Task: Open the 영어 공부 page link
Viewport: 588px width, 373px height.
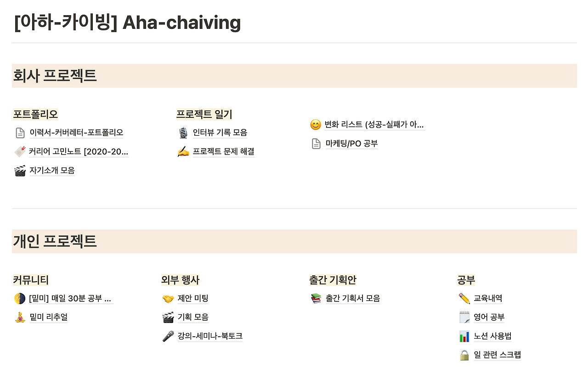Action: tap(489, 317)
